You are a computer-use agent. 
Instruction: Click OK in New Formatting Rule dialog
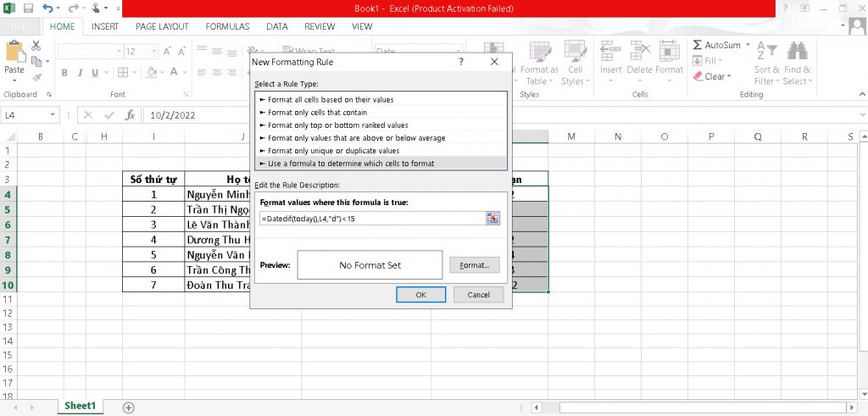[420, 295]
